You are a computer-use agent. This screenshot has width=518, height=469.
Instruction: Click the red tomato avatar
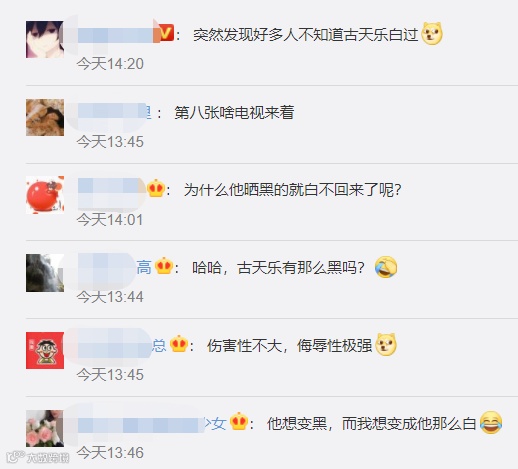tap(45, 195)
